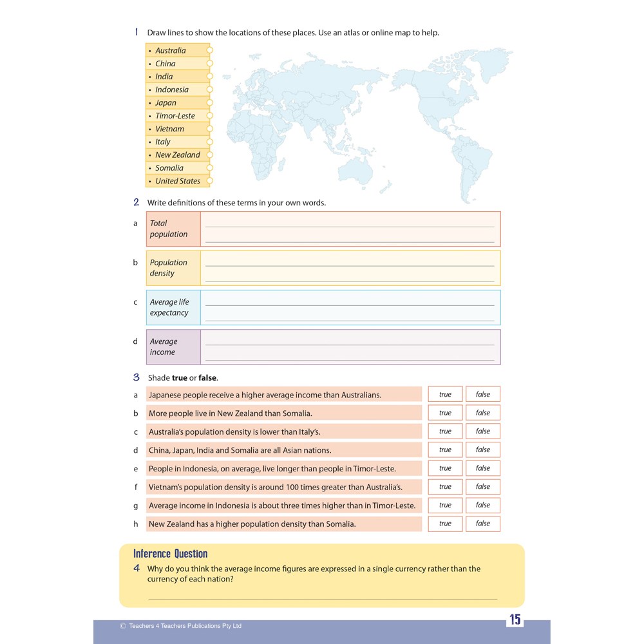Click the Teachers 4 Teachers Publications copyright text
644x644 pixels.
click(181, 626)
